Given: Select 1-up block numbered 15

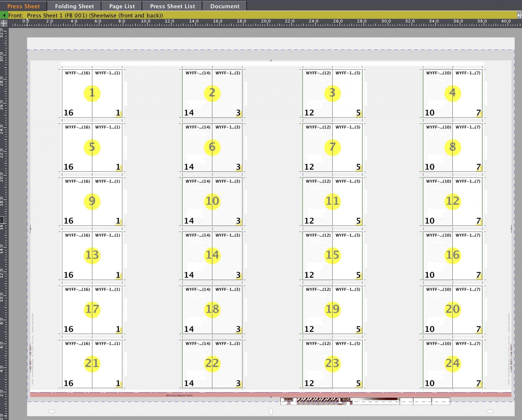Looking at the screenshot, I should [332, 256].
